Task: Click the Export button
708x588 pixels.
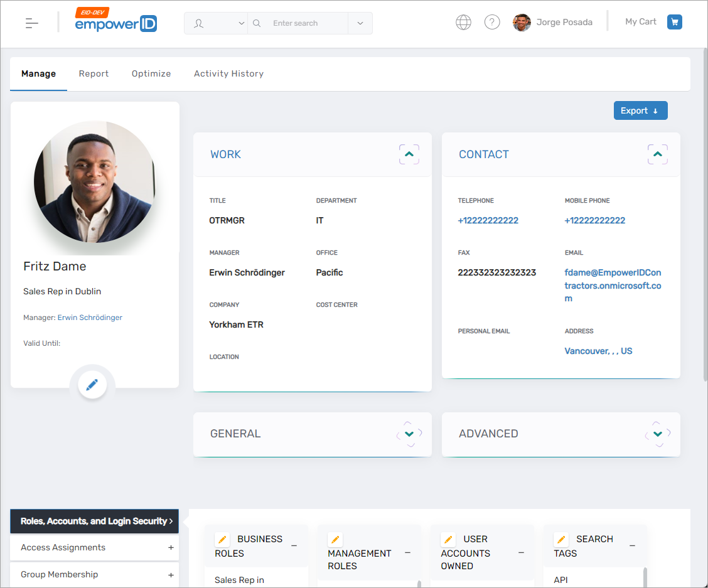Action: 640,110
